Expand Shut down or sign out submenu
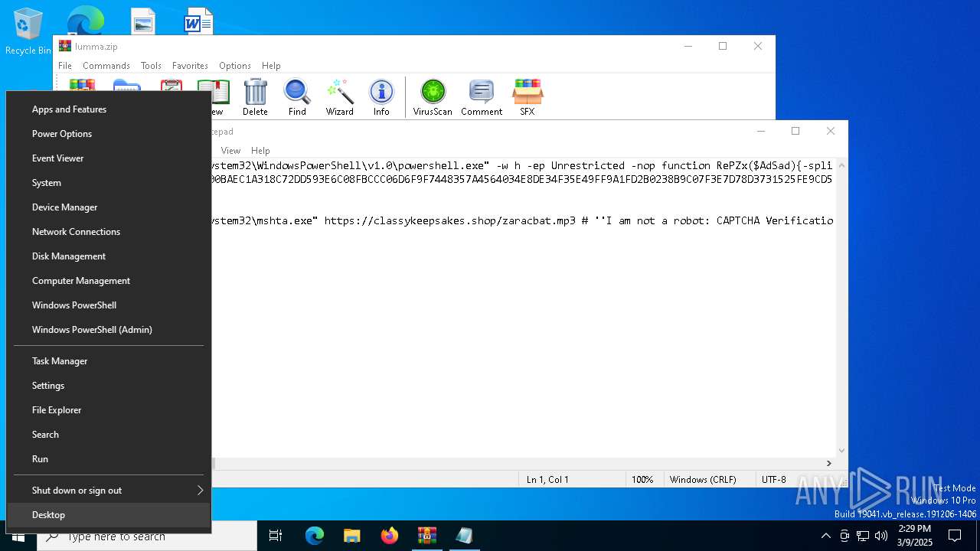980x551 pixels. tap(108, 491)
